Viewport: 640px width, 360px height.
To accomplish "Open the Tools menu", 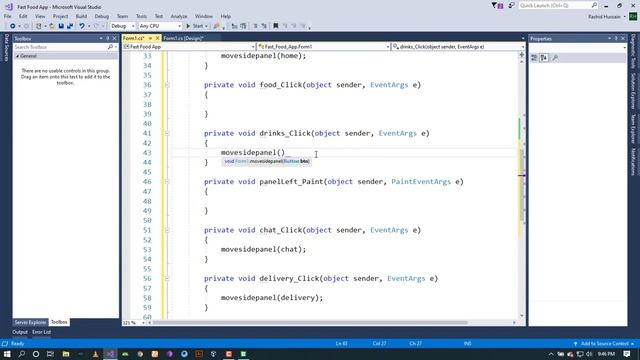I will 141,16.
